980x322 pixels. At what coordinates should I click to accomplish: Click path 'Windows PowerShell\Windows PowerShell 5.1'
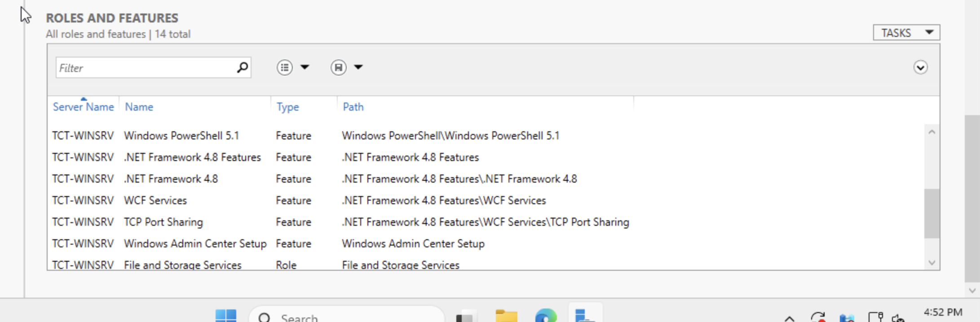tap(450, 136)
